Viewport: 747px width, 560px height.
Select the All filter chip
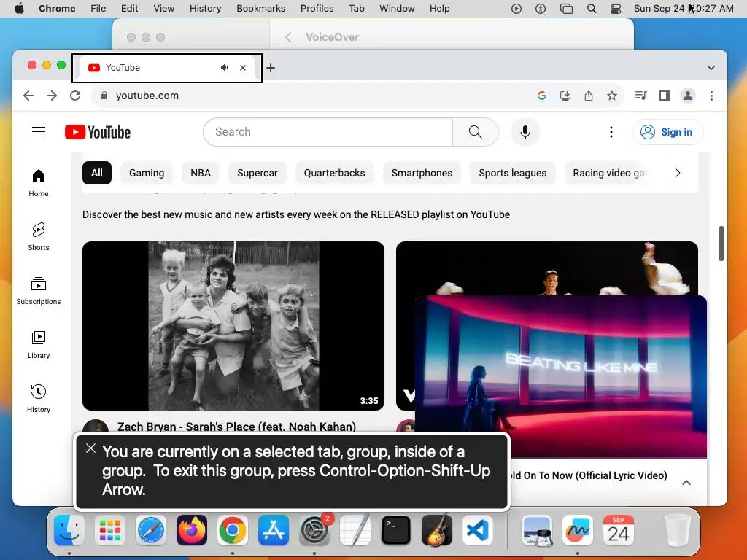point(97,173)
